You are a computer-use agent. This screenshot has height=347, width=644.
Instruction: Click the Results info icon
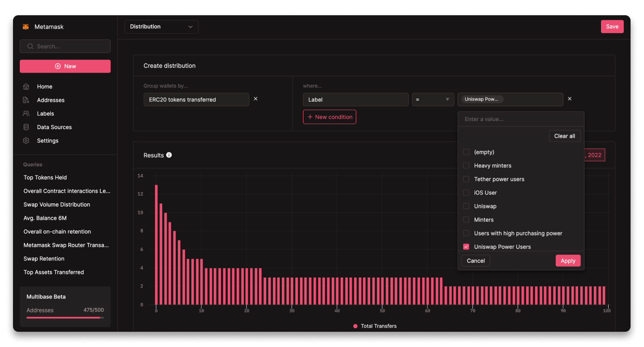pyautogui.click(x=169, y=155)
